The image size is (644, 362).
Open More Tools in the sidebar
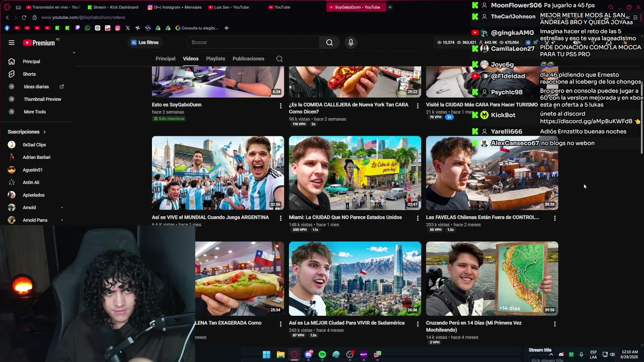point(35,112)
